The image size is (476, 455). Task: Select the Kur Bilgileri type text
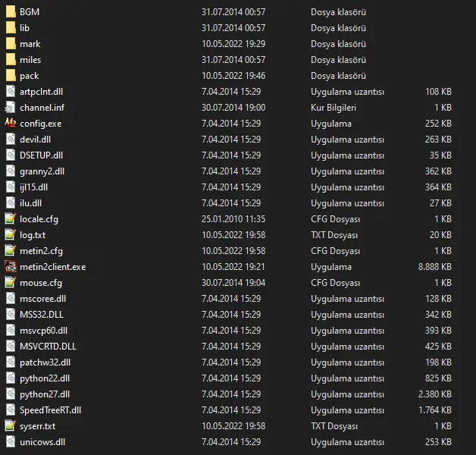(334, 108)
